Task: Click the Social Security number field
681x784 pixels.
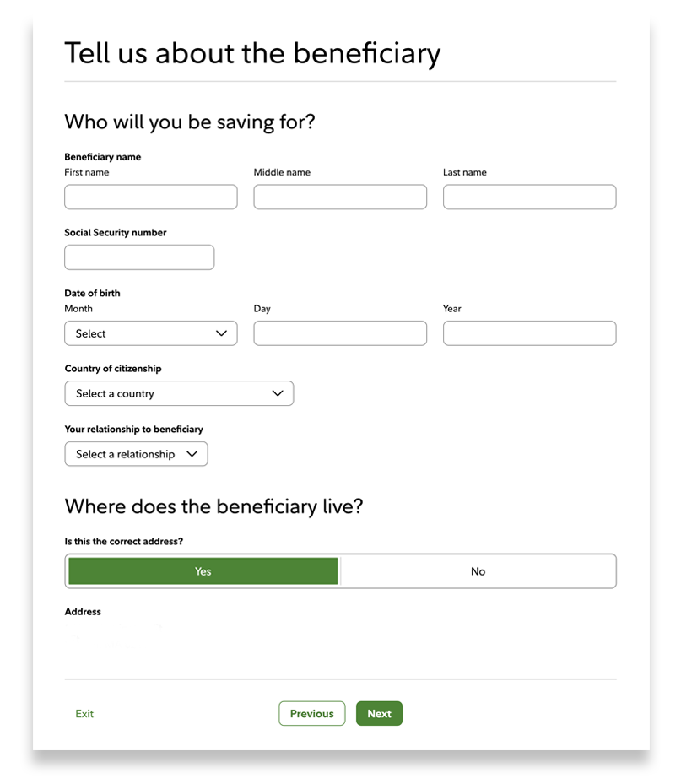Action: coord(138,257)
